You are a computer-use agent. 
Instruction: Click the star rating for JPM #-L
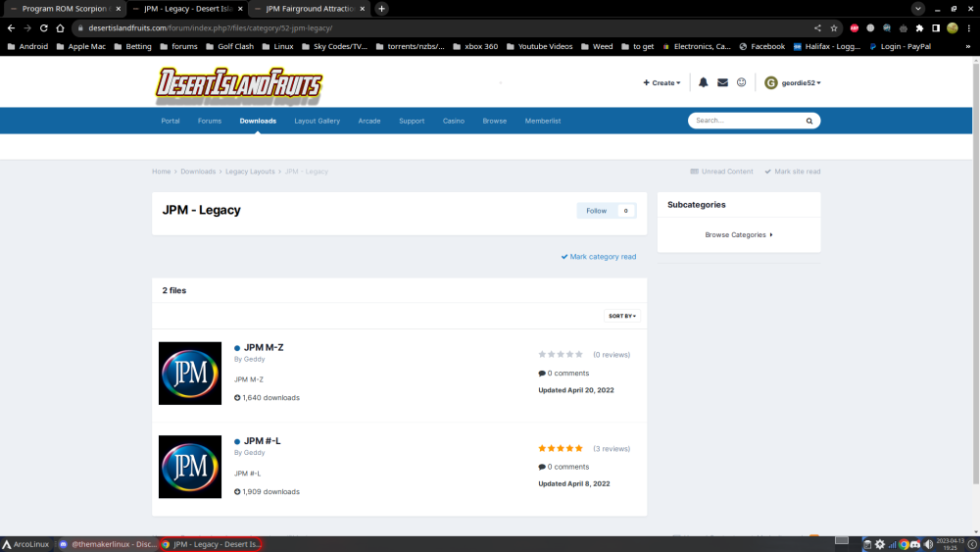pos(561,448)
